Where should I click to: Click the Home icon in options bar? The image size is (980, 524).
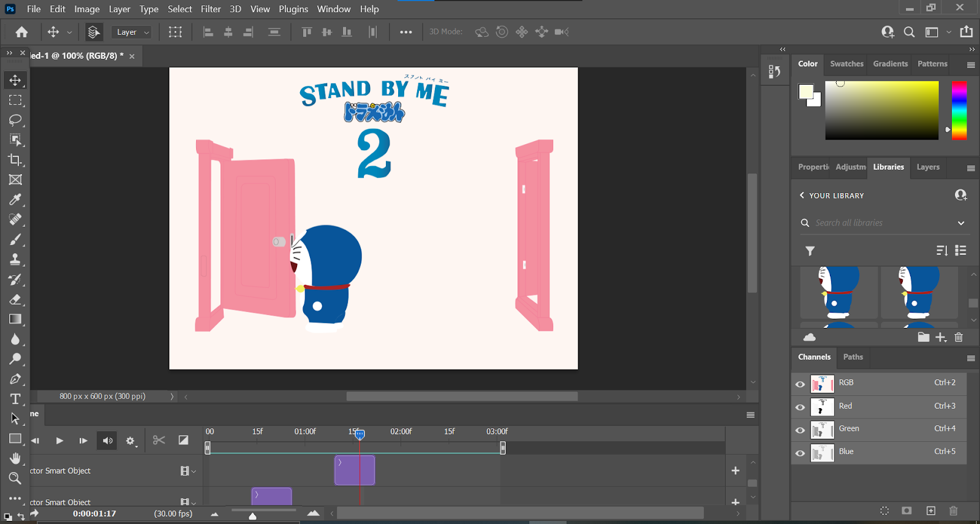click(x=22, y=32)
